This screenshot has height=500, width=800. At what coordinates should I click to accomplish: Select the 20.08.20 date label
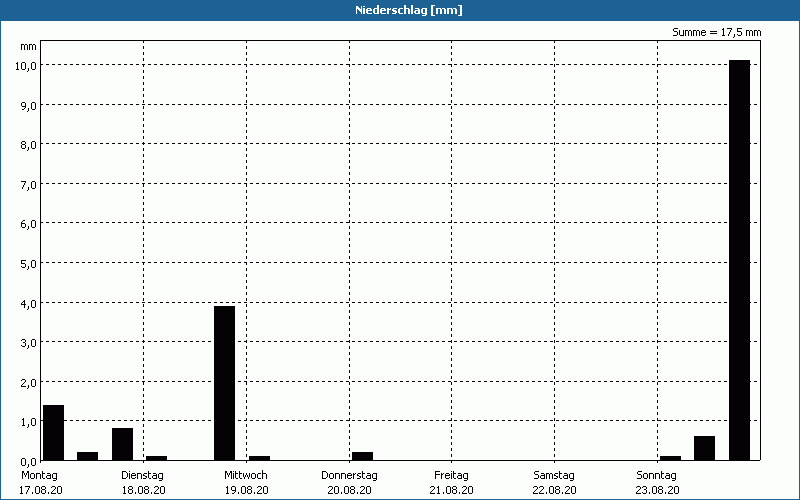pos(349,490)
